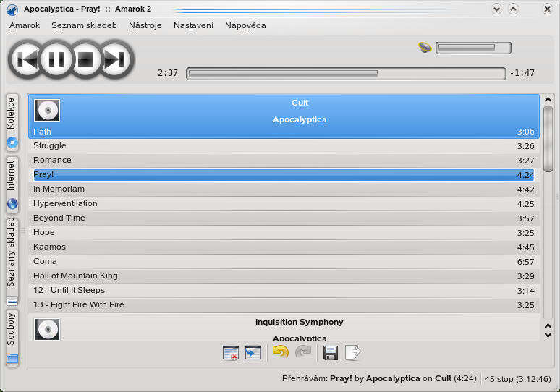Click the Cult album title header

[x=300, y=103]
